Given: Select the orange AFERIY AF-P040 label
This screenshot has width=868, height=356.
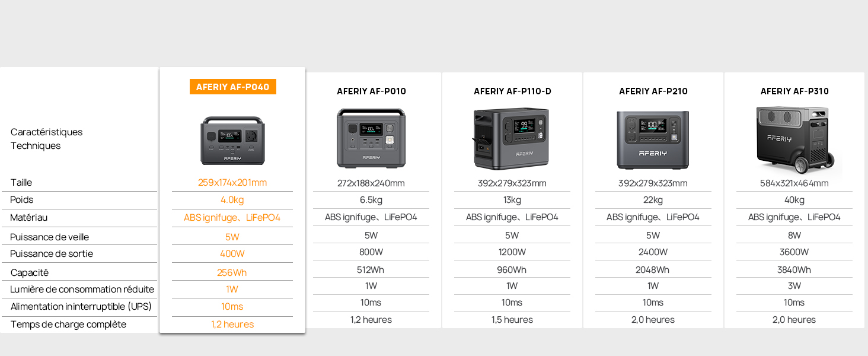Looking at the screenshot, I should (233, 87).
